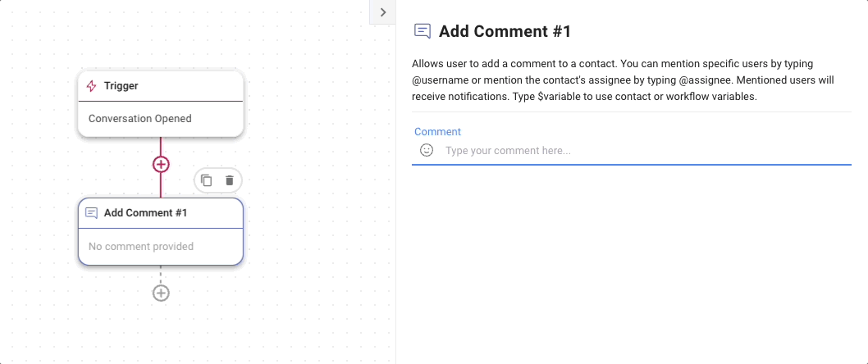Click the blue 'Comment' field label
Screen dimensions: 868x364
coord(437,132)
